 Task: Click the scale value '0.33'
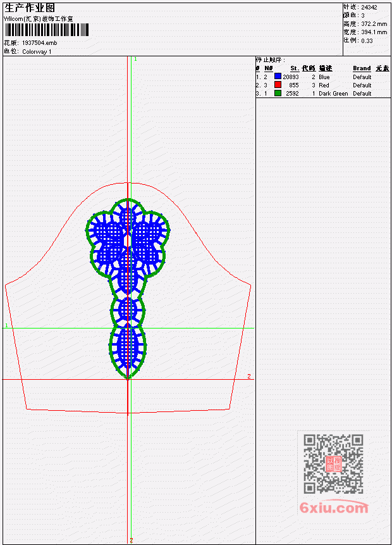click(x=367, y=41)
